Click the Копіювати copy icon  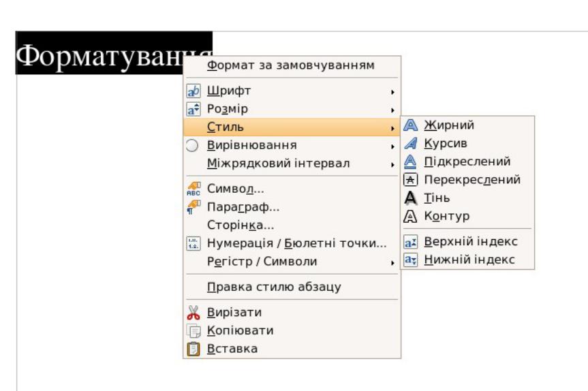pyautogui.click(x=193, y=330)
